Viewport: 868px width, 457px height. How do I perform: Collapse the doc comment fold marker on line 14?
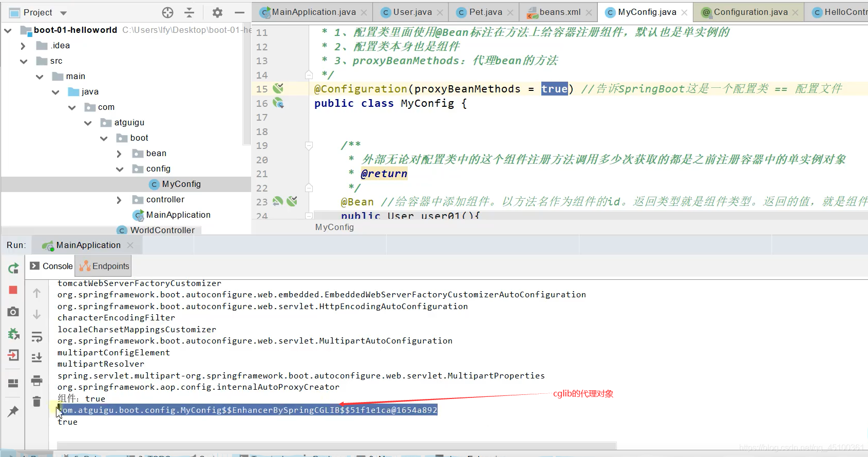(x=309, y=75)
